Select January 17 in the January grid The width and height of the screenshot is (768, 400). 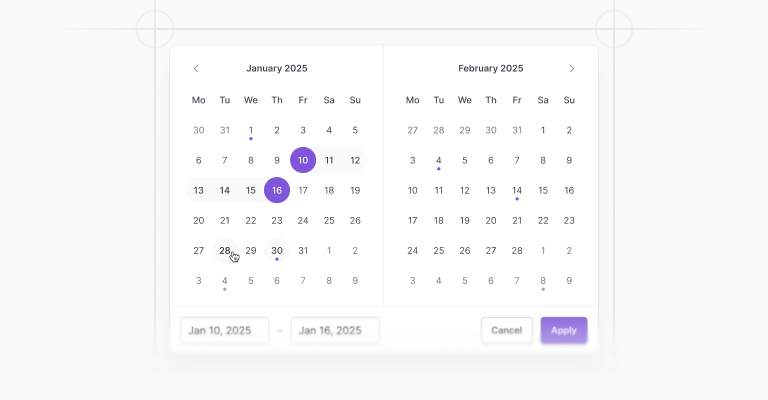303,190
